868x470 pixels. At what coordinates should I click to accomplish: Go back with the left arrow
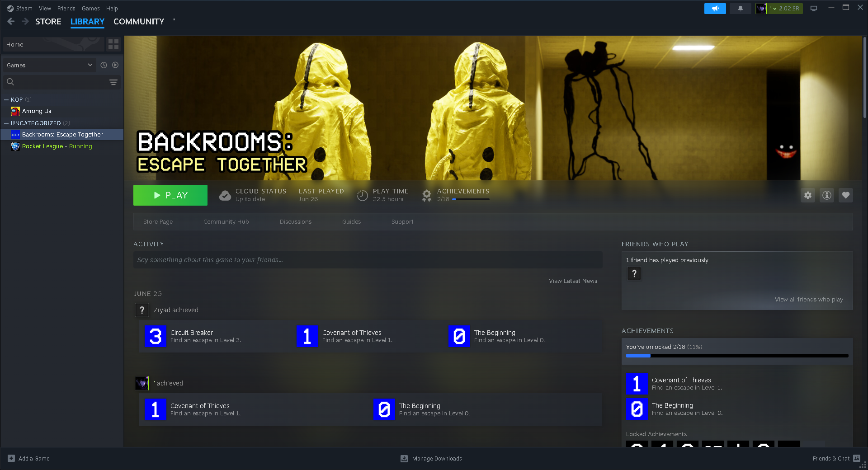[x=11, y=21]
